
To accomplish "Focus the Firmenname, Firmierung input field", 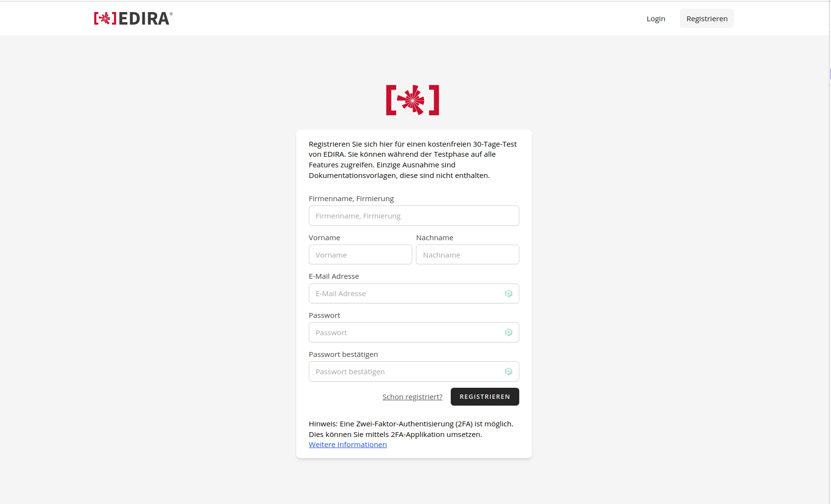I will point(414,216).
